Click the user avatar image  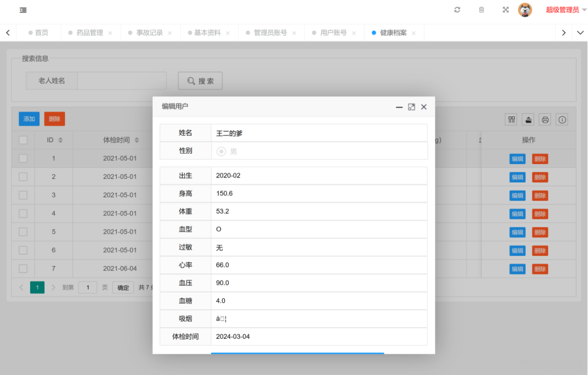(525, 10)
